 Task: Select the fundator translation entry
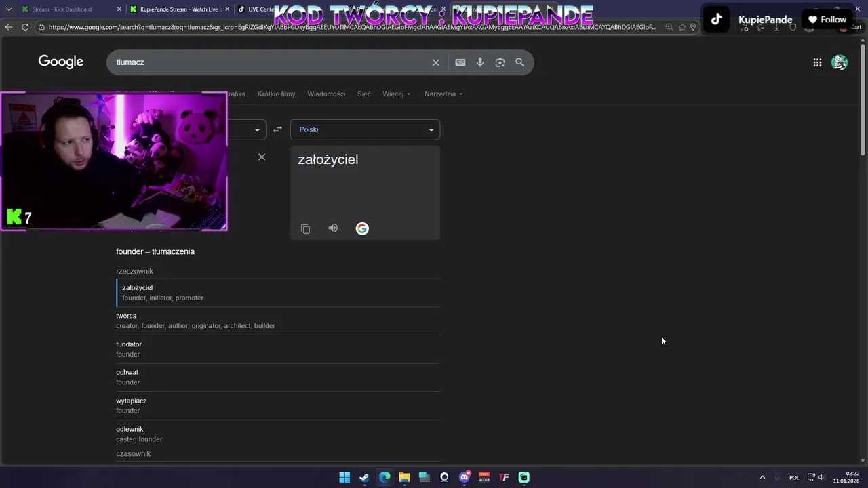tap(278, 349)
